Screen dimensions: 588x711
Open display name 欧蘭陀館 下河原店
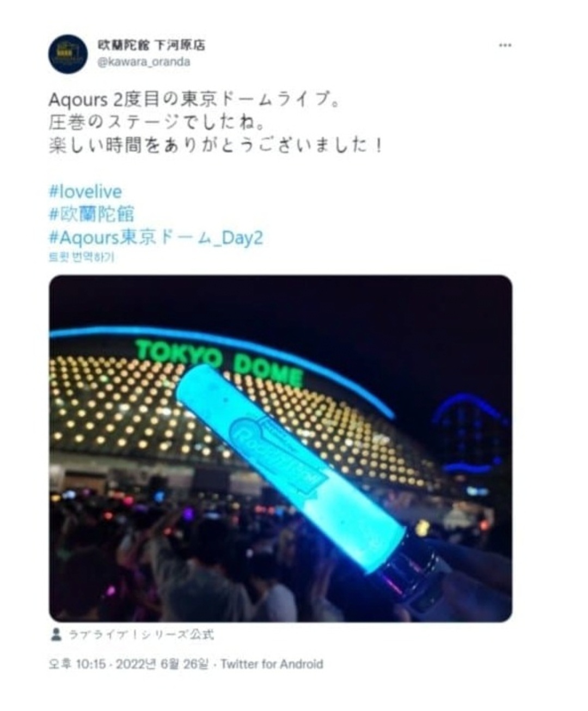pyautogui.click(x=152, y=45)
